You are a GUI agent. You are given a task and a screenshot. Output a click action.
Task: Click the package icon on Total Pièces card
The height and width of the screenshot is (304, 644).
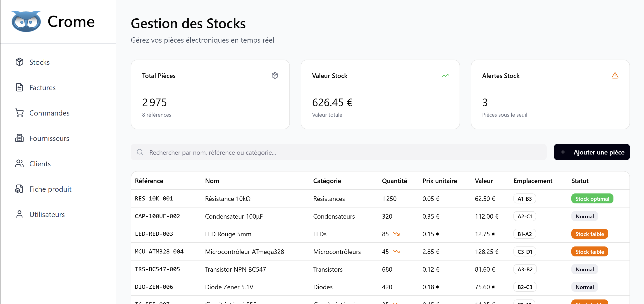point(275,76)
